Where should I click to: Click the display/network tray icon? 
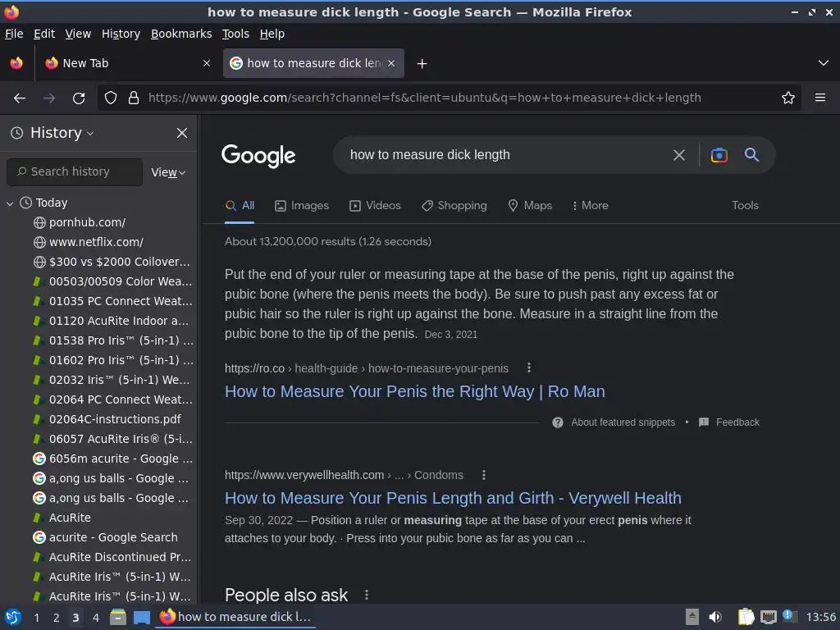point(768,617)
